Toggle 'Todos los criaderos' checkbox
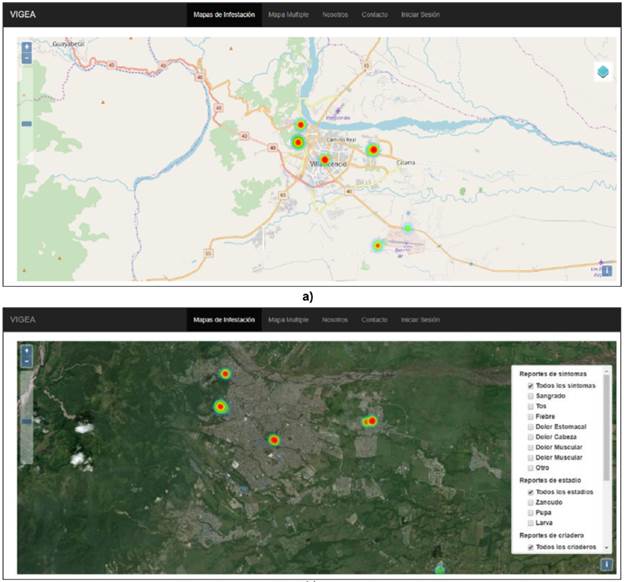This screenshot has height=582, width=624. point(530,547)
